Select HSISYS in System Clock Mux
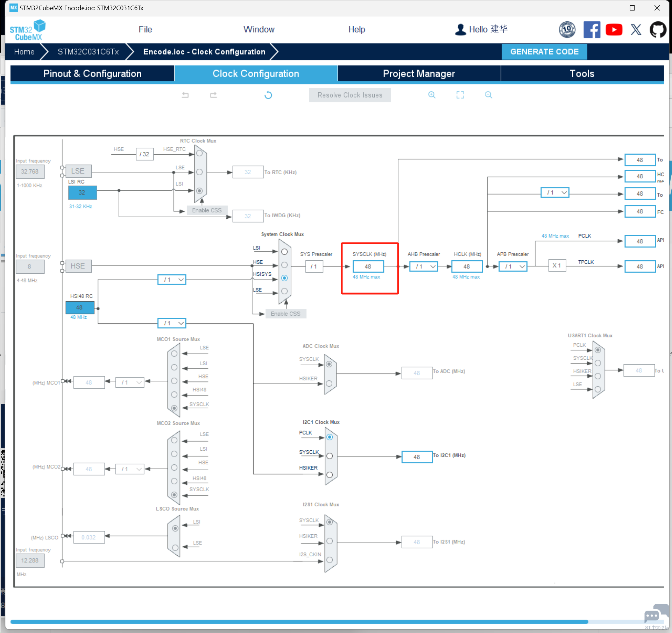This screenshot has height=633, width=672. tap(284, 278)
